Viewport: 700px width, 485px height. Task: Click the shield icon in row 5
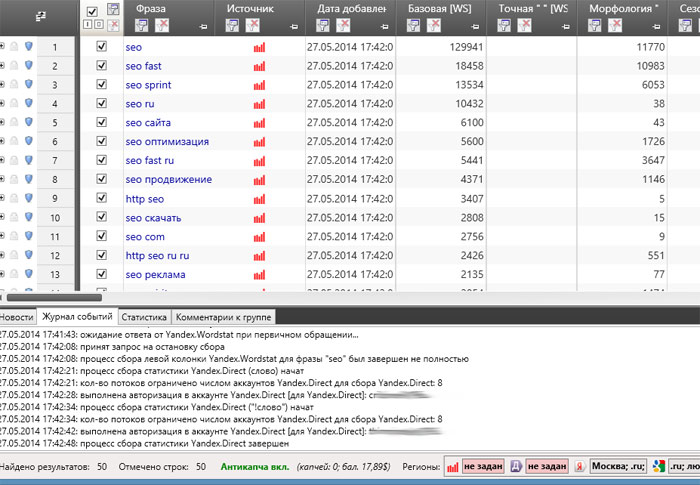[x=28, y=122]
